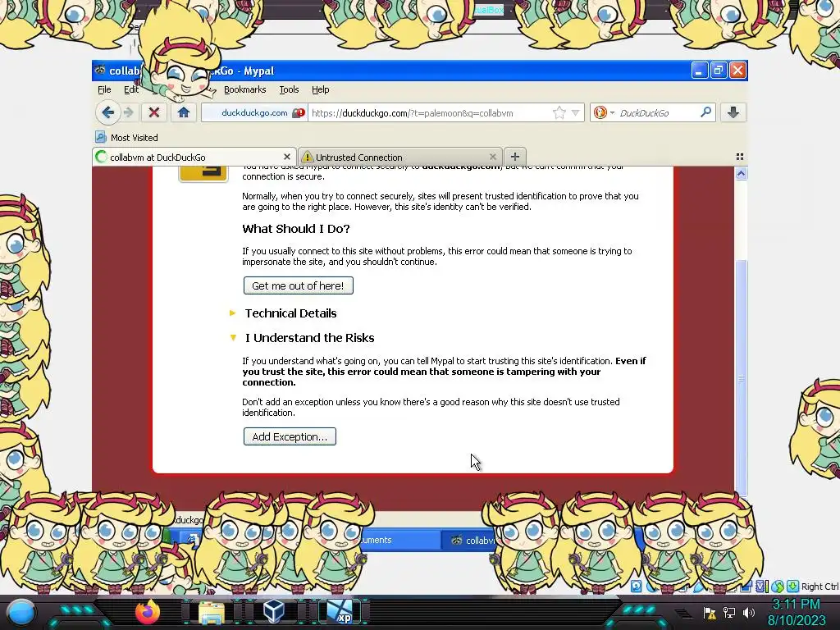Open File Explorer from the host taskbar

click(211, 613)
